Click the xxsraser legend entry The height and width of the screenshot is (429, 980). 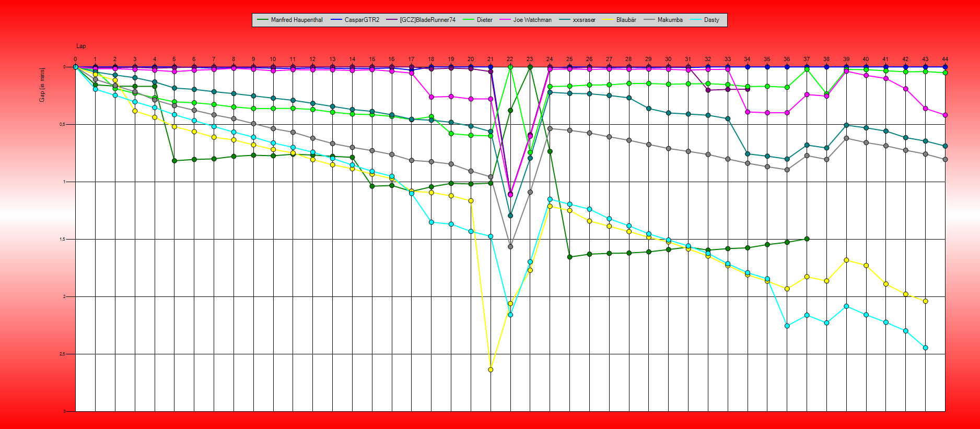[x=577, y=20]
